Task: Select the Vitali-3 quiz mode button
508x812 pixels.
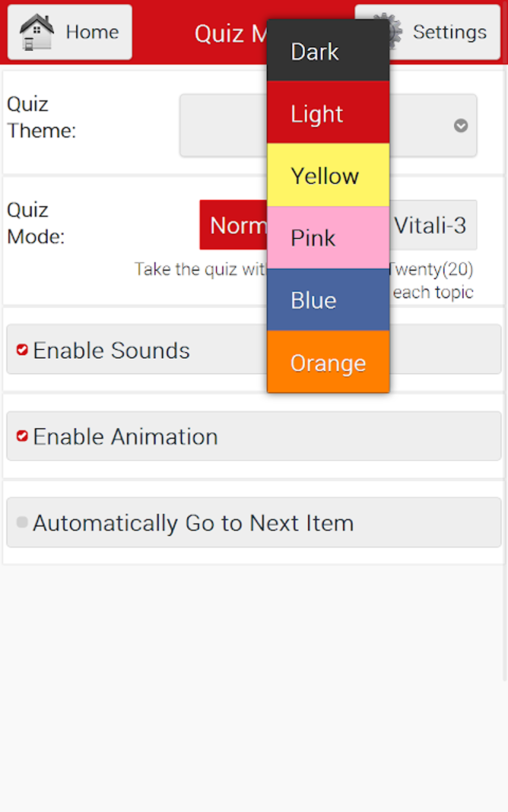Action: (x=431, y=225)
